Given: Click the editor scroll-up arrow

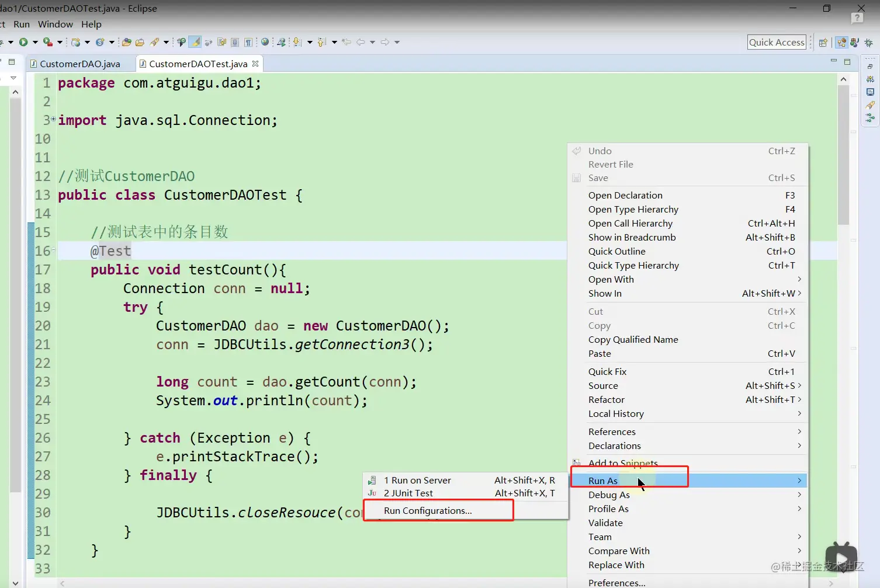Looking at the screenshot, I should [x=843, y=79].
